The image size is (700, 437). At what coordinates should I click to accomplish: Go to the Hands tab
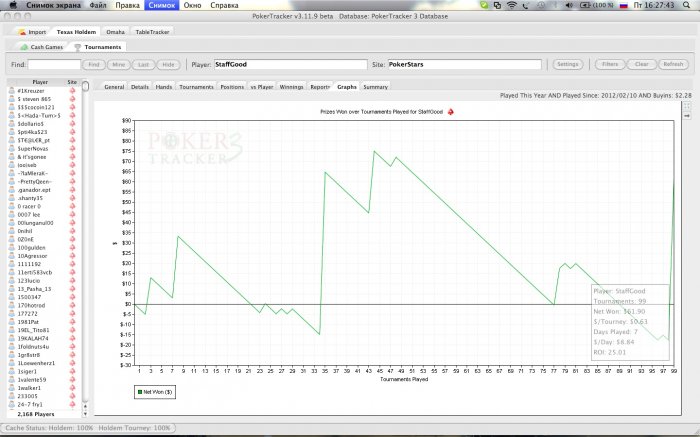pos(164,87)
